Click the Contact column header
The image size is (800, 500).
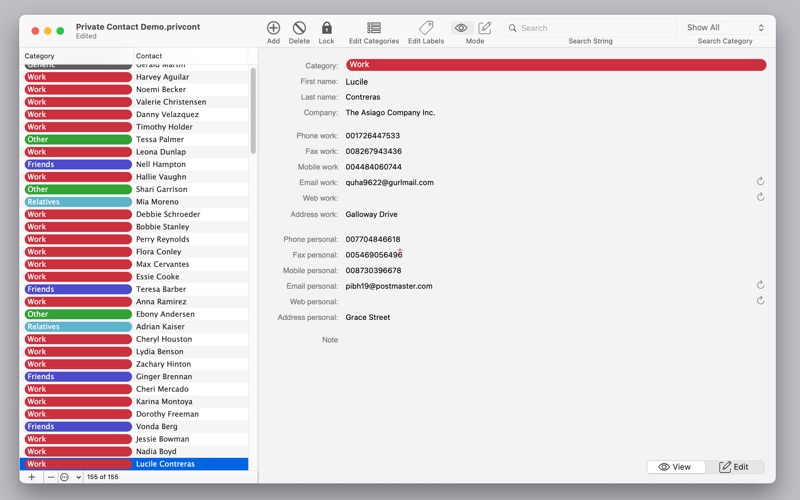191,56
